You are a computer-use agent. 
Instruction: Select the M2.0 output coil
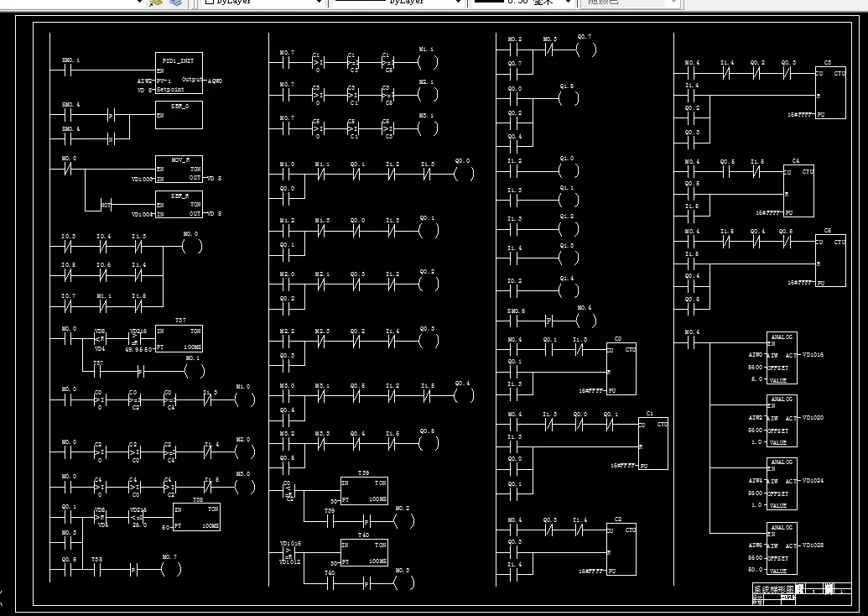245,452
